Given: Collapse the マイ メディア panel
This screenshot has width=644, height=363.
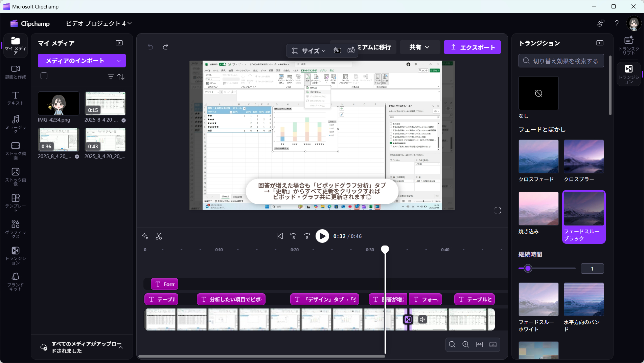Looking at the screenshot, I should pyautogui.click(x=119, y=43).
